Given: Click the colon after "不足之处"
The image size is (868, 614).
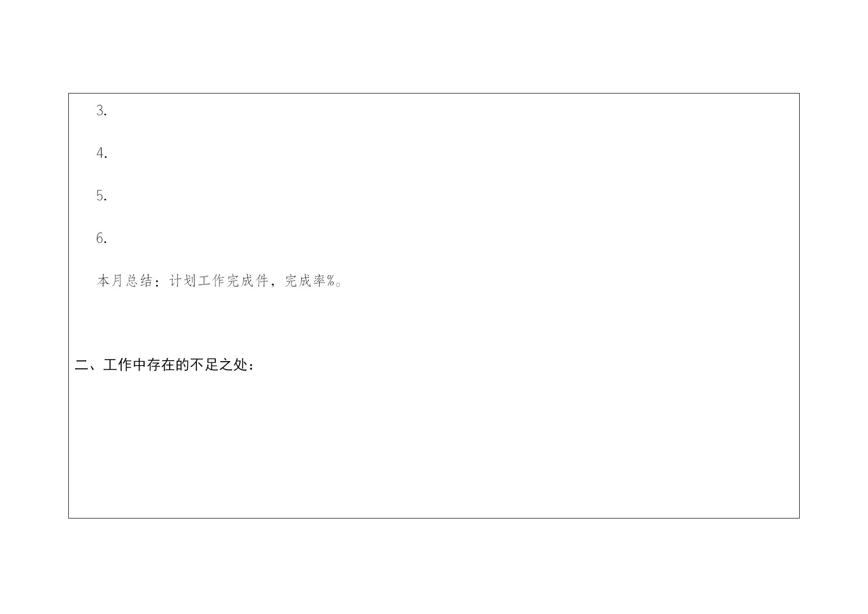Looking at the screenshot, I should pyautogui.click(x=252, y=366).
